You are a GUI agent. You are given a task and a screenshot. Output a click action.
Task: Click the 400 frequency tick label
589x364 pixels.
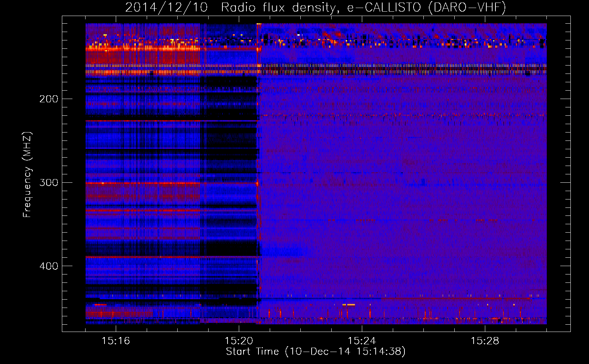click(48, 266)
